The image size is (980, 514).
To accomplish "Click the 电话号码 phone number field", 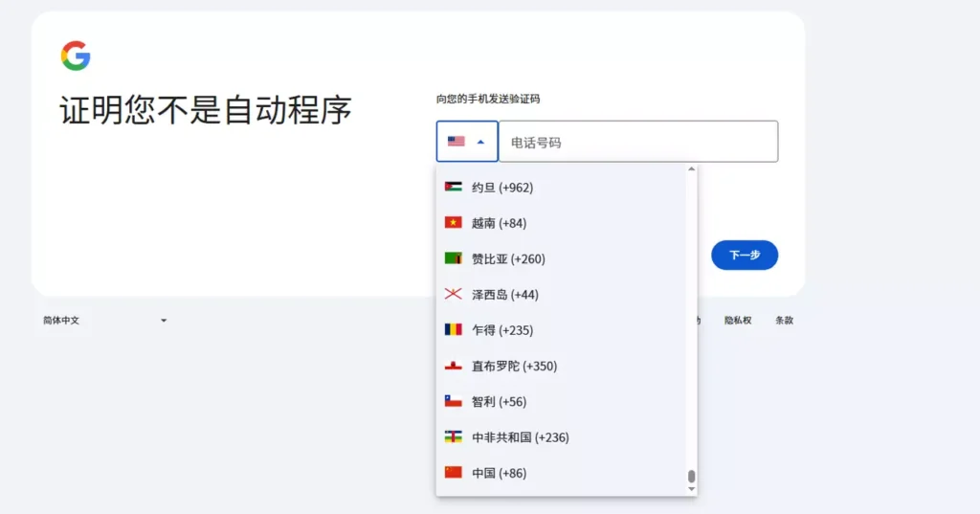I will [x=638, y=142].
